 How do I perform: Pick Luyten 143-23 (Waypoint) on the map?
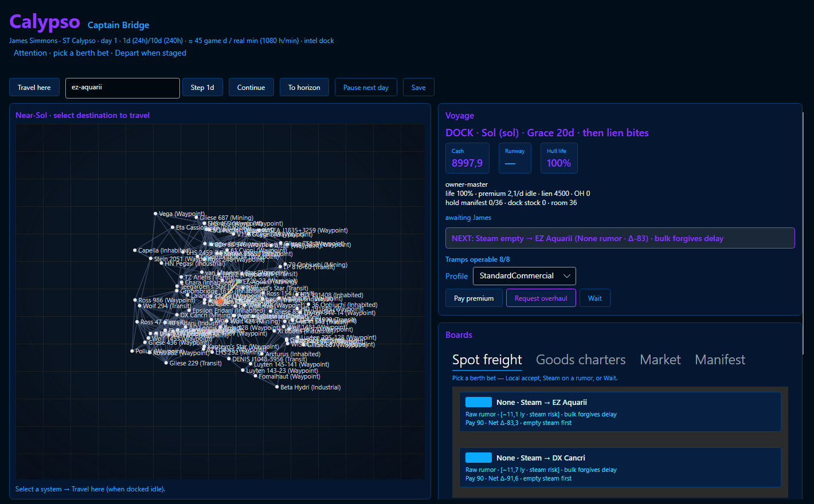[x=243, y=371]
